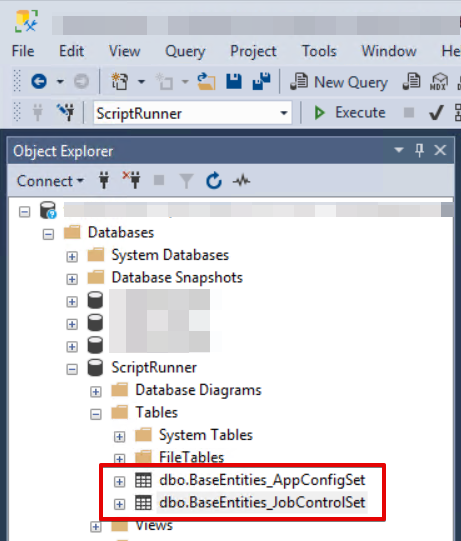Open the Edit menu

click(71, 51)
